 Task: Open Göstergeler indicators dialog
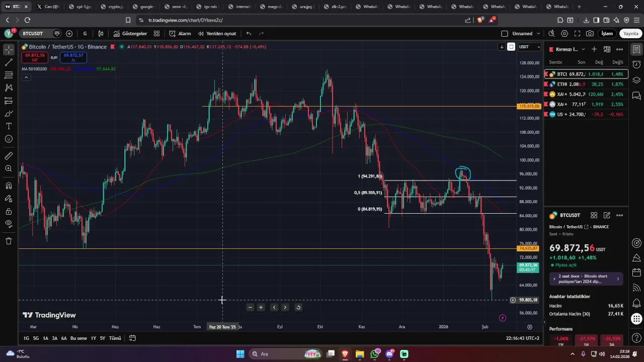[130, 34]
